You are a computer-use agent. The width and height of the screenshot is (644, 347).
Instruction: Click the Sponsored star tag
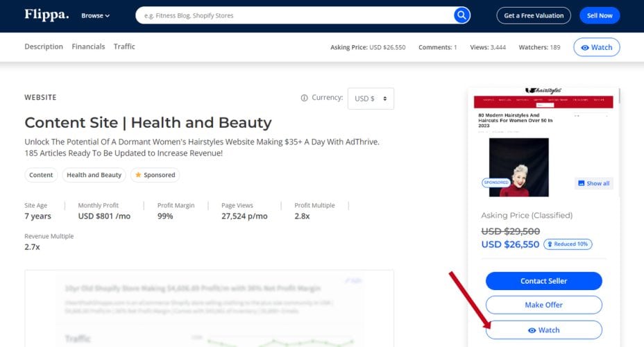pos(155,175)
